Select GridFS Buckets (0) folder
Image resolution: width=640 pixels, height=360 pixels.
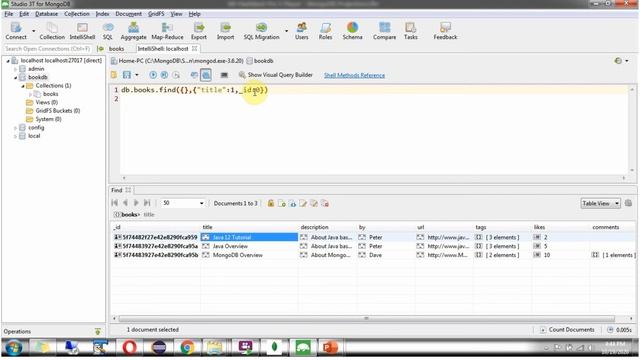58,111
